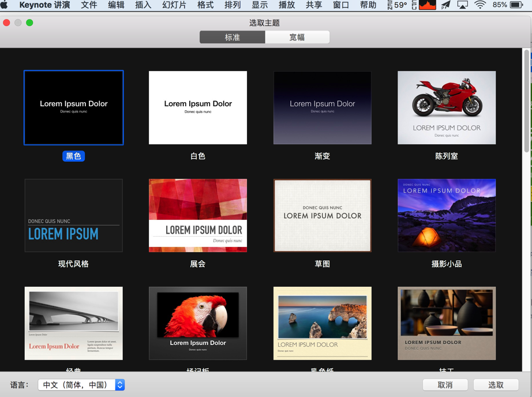Click the 陈列室 theme label
The height and width of the screenshot is (397, 532).
(x=447, y=156)
